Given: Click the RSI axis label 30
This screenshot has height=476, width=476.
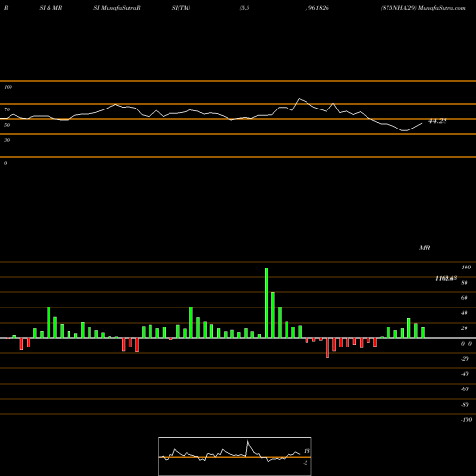Looking at the screenshot, I should pyautogui.click(x=7, y=140).
